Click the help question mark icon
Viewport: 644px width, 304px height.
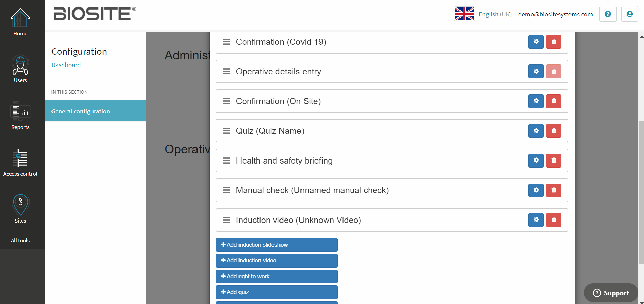coord(608,14)
